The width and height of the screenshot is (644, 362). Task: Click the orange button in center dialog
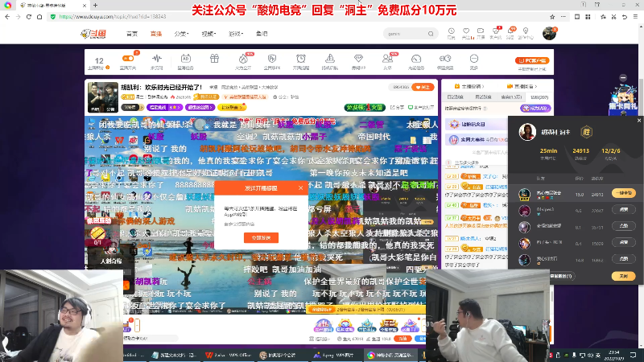click(x=261, y=237)
